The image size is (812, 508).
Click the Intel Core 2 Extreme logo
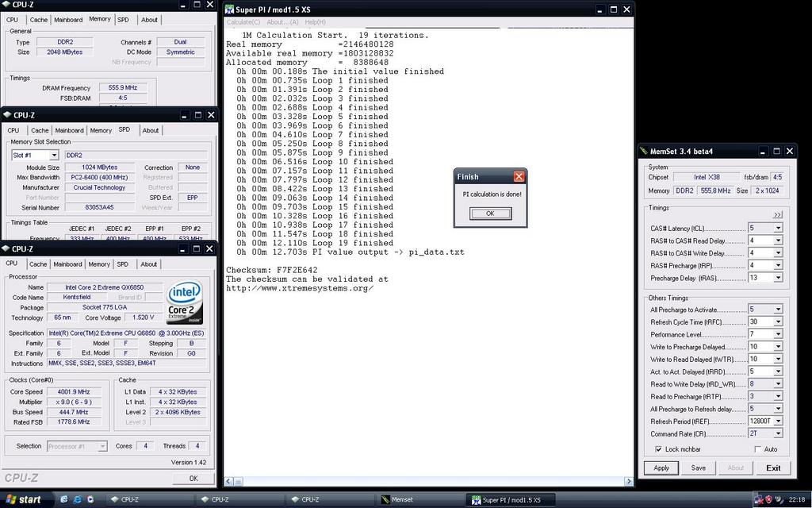tap(185, 303)
